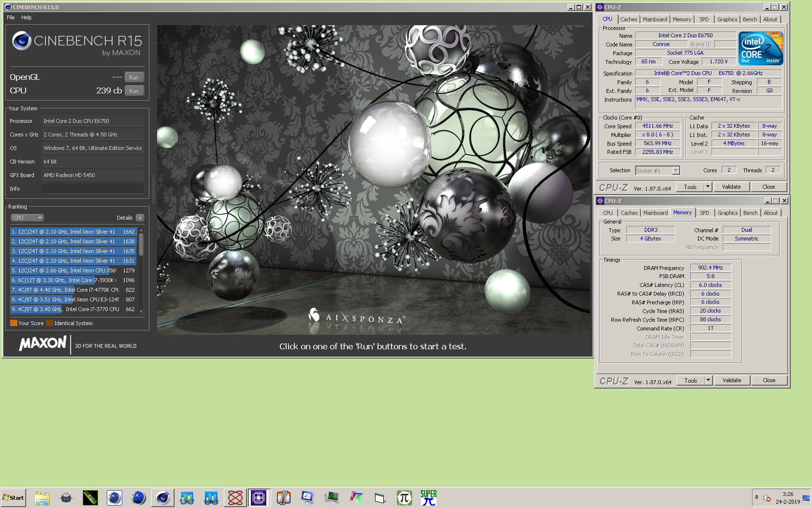This screenshot has height=508, width=812.
Task: Click the ranking Details arrow button
Action: (140, 218)
